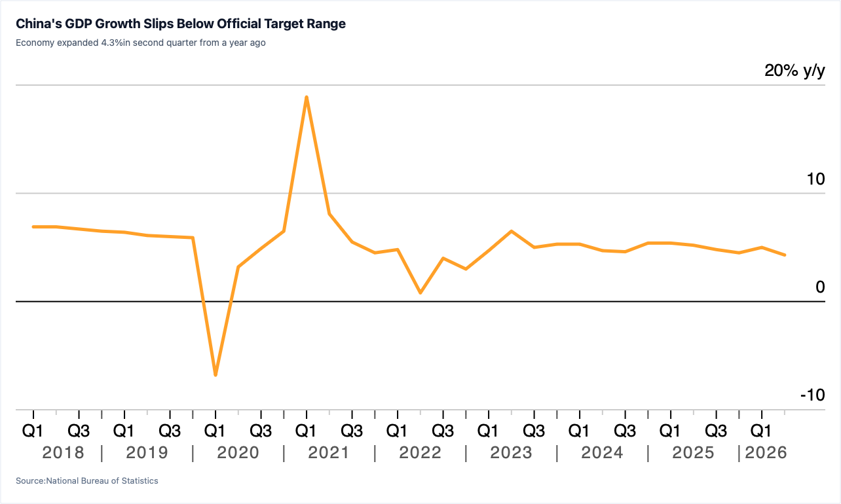Click the Q1 tick label for 2023
This screenshot has width=841, height=504.
pyautogui.click(x=489, y=431)
